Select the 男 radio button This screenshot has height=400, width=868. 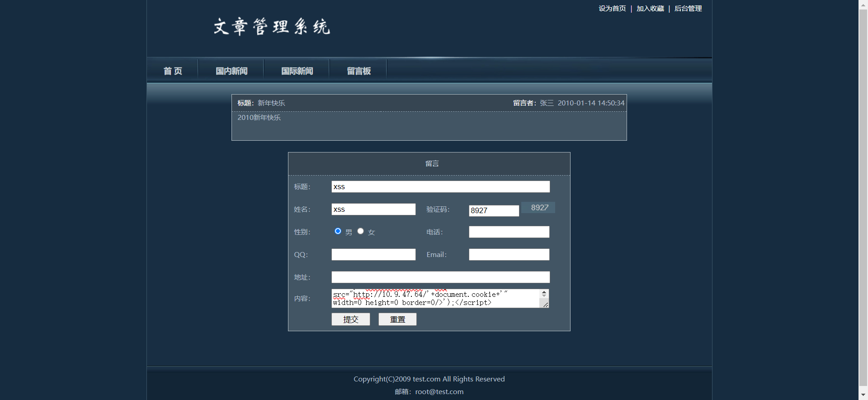pos(338,231)
